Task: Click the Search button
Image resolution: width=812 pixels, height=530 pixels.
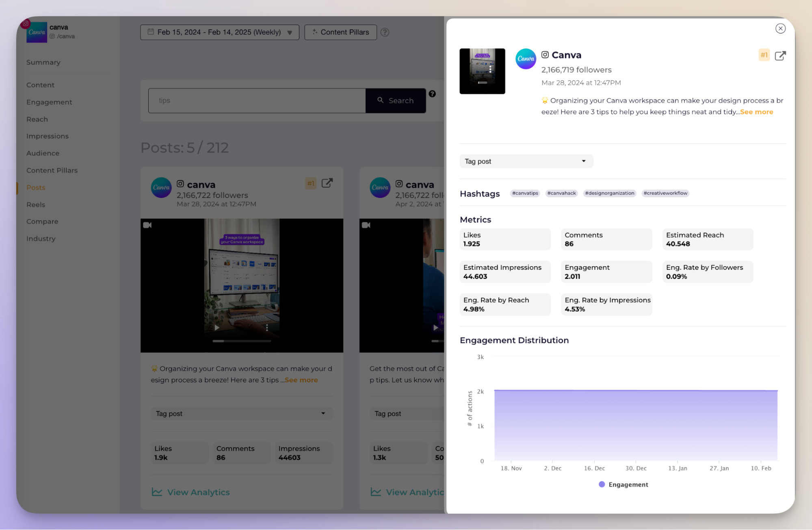Action: pos(396,100)
